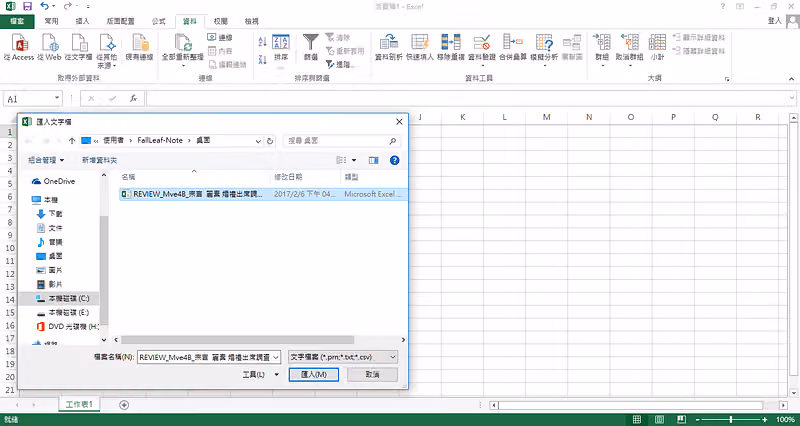Switch to the 插入 tab
Viewport: 800px width, 426px height.
tap(82, 21)
